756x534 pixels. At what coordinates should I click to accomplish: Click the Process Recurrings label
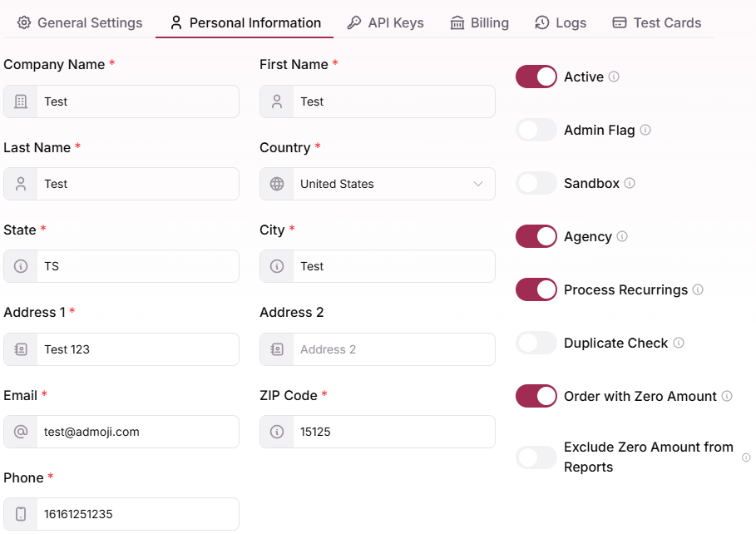[x=625, y=289]
